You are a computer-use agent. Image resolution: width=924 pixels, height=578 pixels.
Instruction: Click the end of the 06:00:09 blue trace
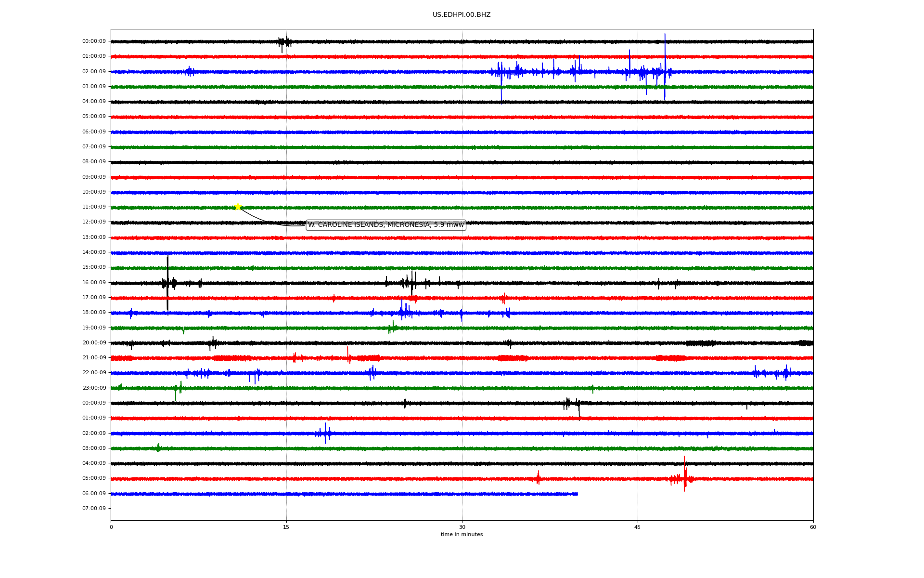tap(577, 494)
